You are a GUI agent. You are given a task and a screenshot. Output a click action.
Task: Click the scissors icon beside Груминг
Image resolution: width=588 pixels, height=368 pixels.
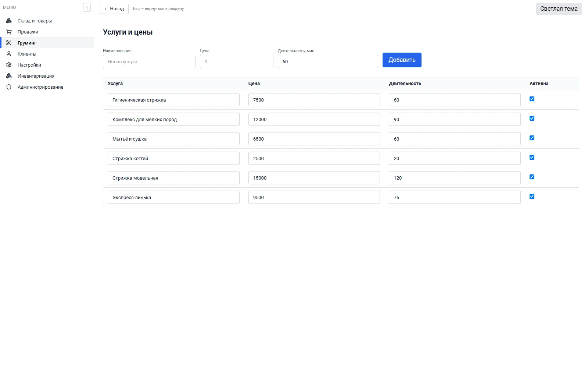pyautogui.click(x=9, y=43)
